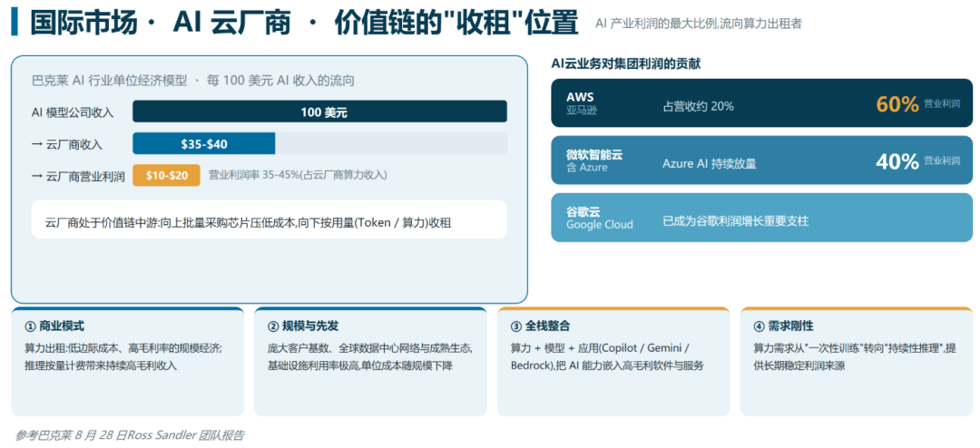Select the label '→ 云厂商营业利润'
The height and width of the screenshot is (448, 980).
coord(78,176)
